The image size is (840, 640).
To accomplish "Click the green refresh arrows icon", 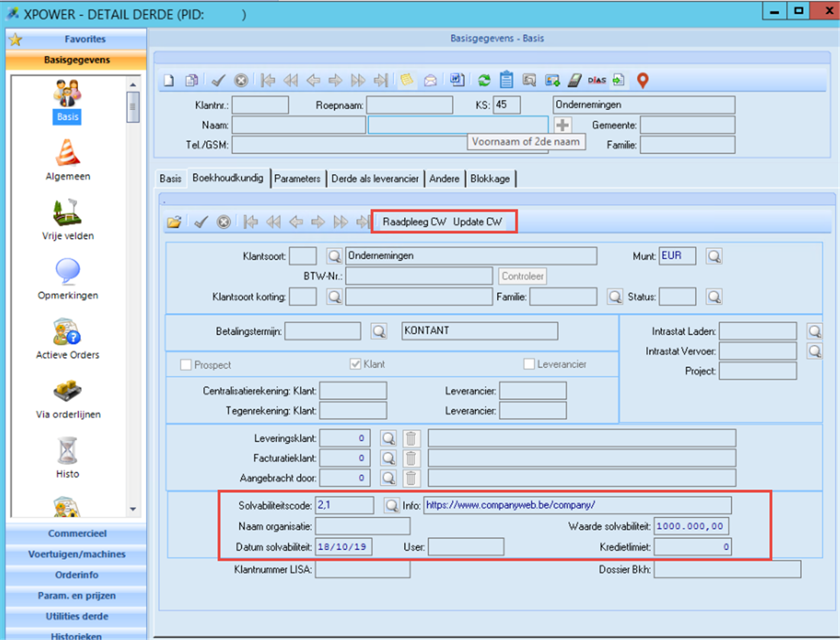I will coord(483,80).
